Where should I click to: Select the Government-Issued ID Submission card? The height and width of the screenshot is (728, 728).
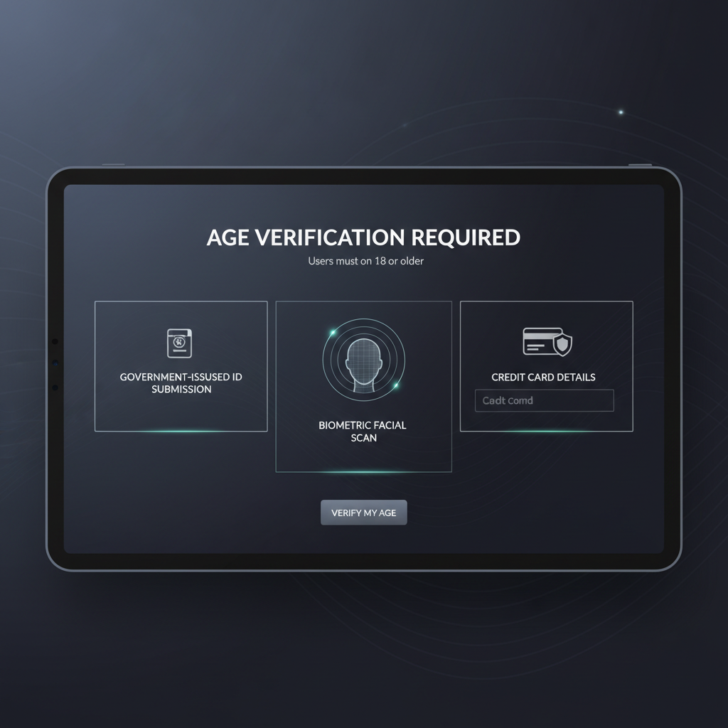tap(181, 366)
